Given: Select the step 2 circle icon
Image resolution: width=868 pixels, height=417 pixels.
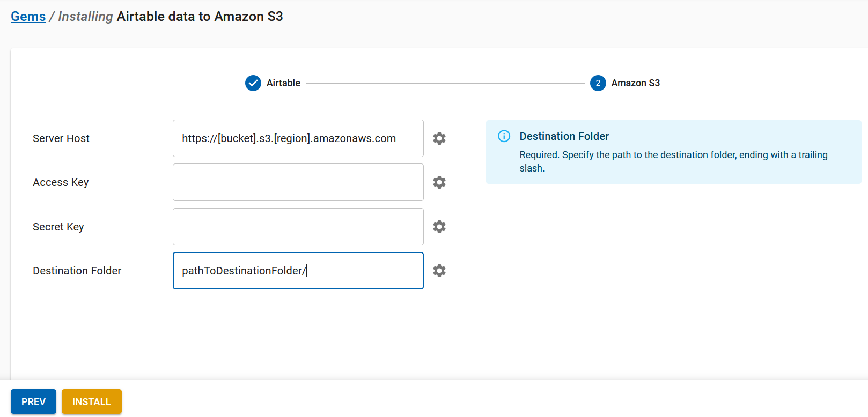Looking at the screenshot, I should (598, 83).
